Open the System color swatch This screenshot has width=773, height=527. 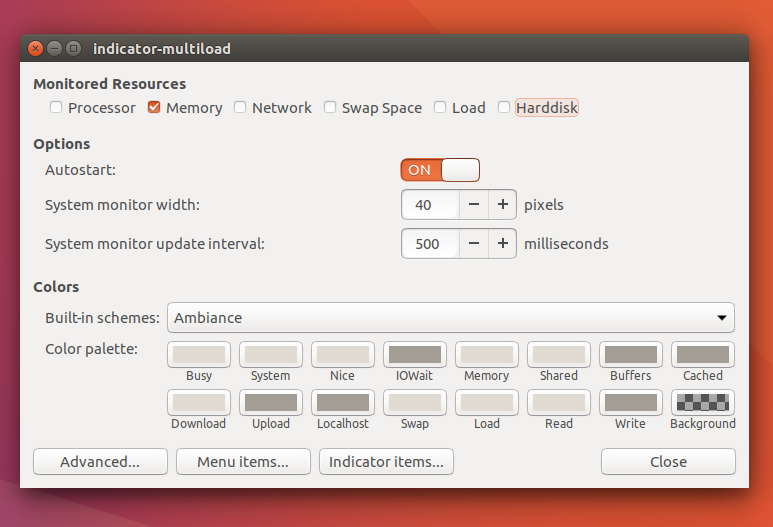click(271, 354)
